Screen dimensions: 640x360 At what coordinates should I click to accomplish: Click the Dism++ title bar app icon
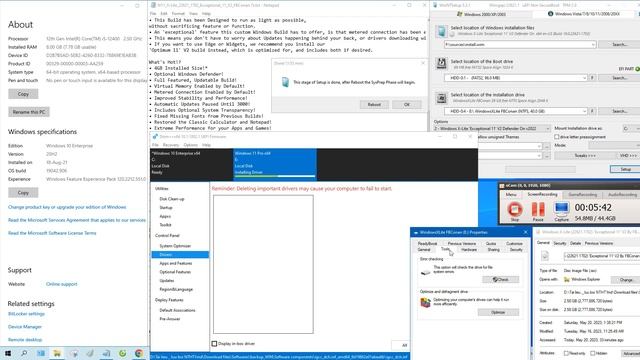click(155, 137)
